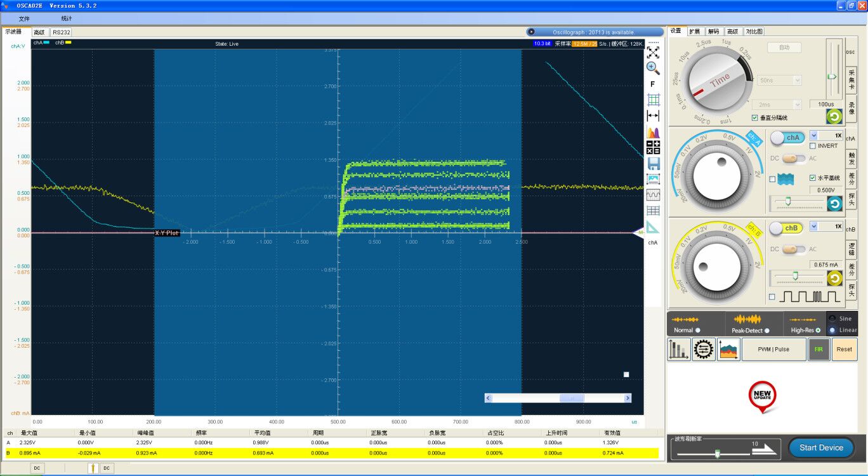Click the PWM | Pulse button
Image resolution: width=868 pixels, height=476 pixels.
tap(773, 349)
